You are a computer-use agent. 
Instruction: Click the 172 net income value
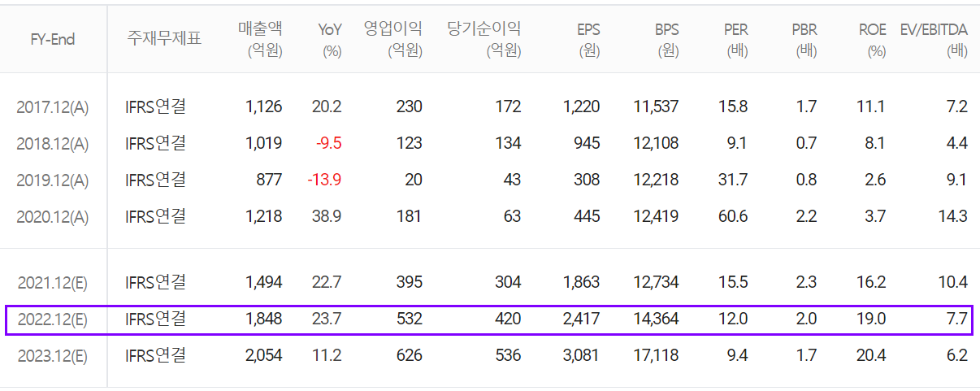509,106
